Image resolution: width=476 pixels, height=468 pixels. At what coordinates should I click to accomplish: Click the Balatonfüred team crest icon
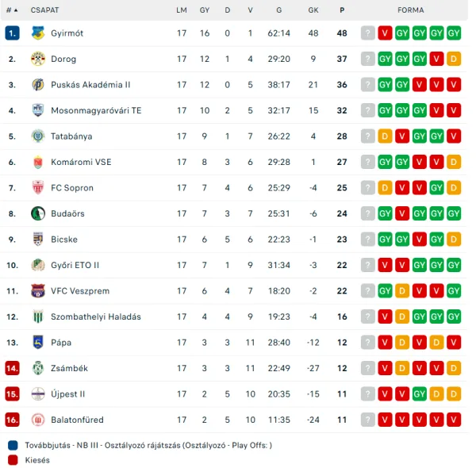[38, 420]
